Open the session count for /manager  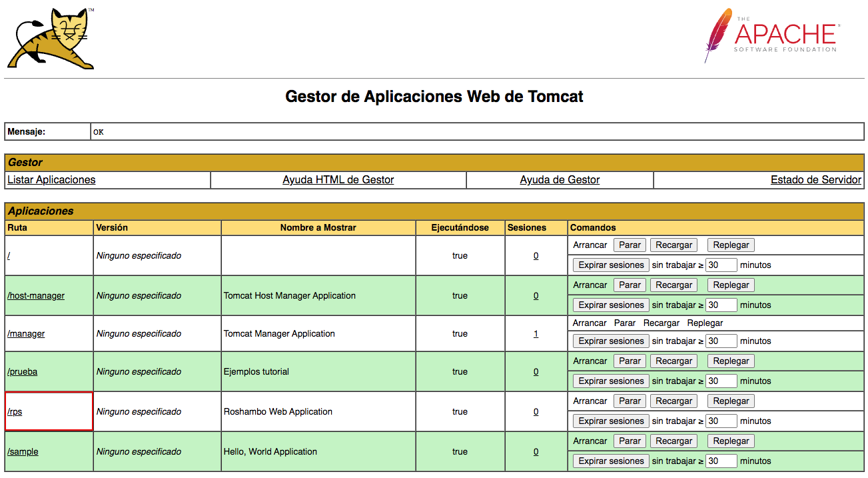(x=536, y=334)
